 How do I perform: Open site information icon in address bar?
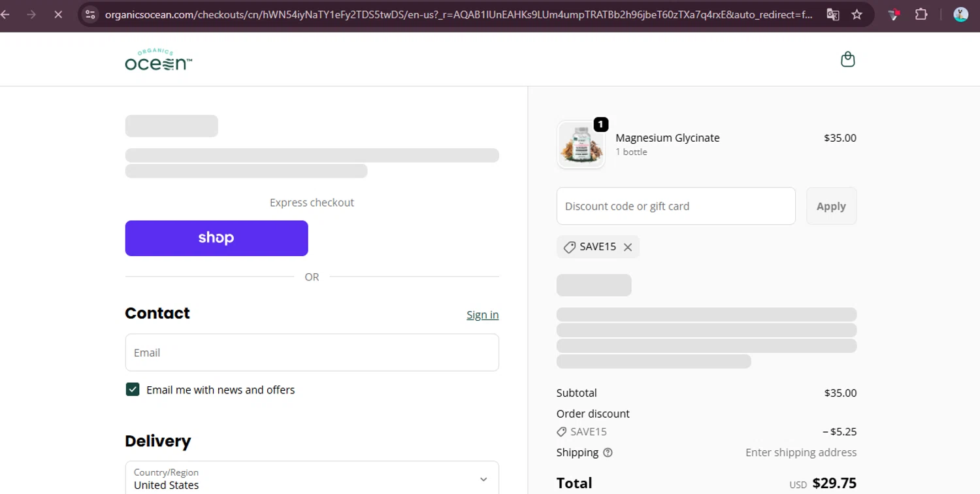click(x=91, y=14)
